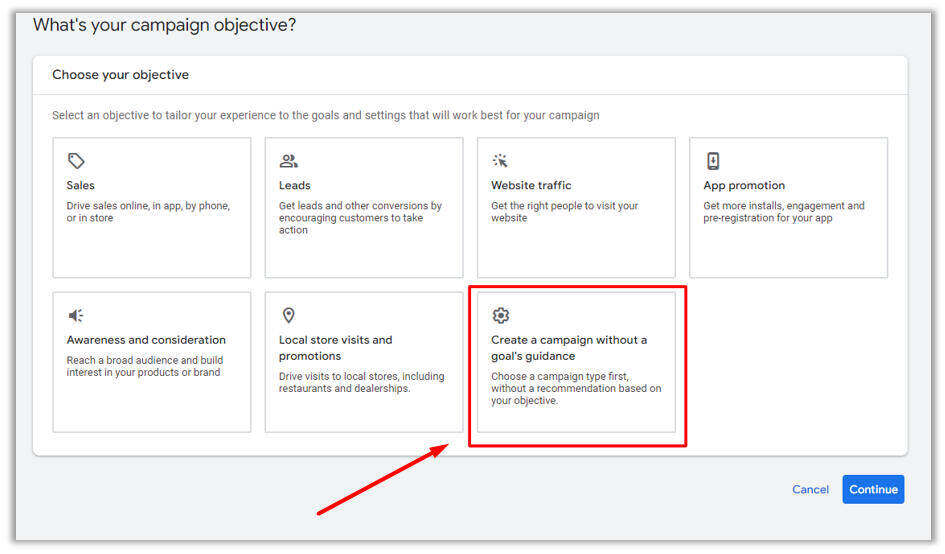The image size is (945, 554).
Task: Click the gear icon for no-goal campaign
Action: pos(501,315)
